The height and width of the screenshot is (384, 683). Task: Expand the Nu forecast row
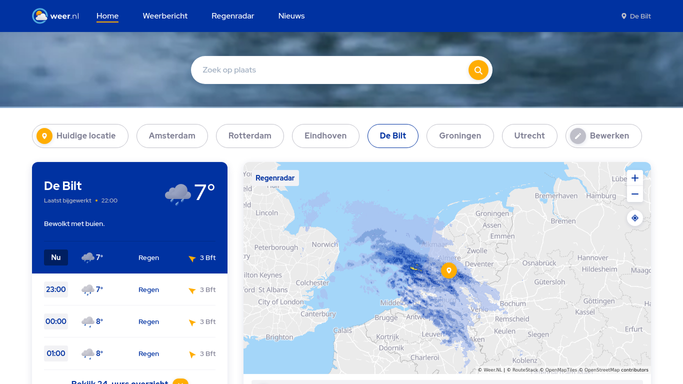tap(130, 258)
